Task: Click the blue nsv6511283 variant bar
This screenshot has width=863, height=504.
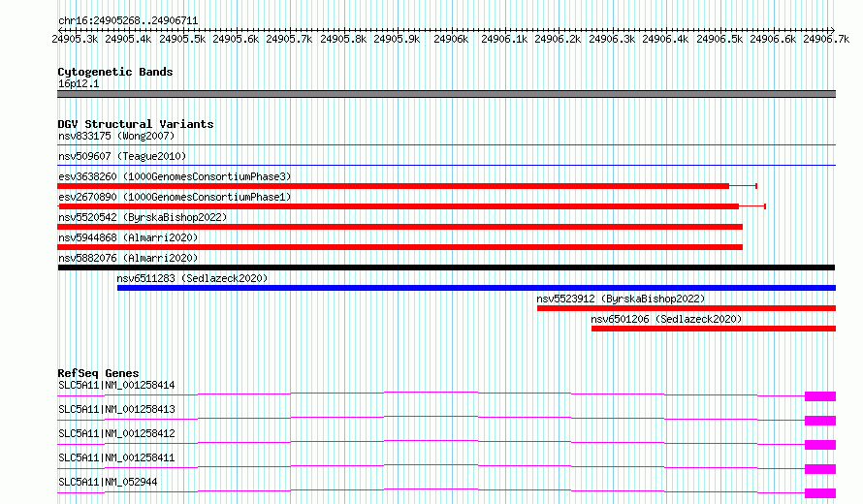Action: tap(477, 288)
